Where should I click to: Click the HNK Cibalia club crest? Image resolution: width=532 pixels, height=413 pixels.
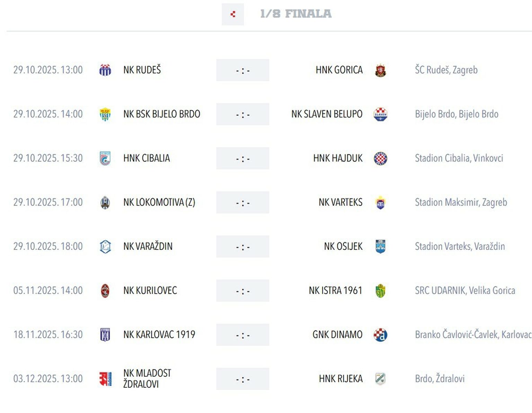(x=105, y=159)
